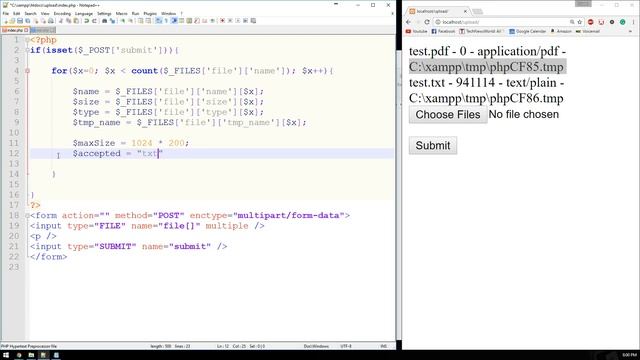Collapse the fold marker at line 1
Viewport: 640px width, 360px height.
coord(27,40)
